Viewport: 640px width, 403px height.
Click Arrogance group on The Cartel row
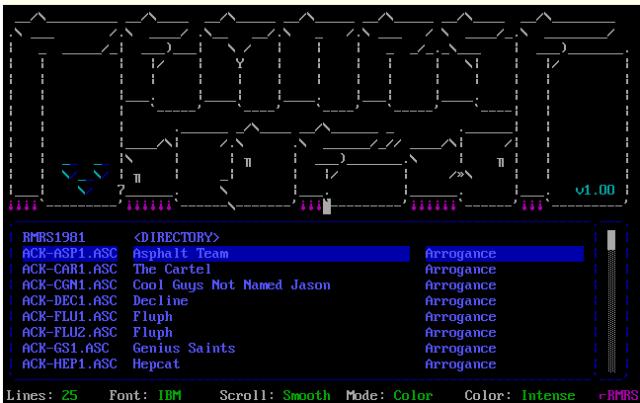pyautogui.click(x=460, y=270)
